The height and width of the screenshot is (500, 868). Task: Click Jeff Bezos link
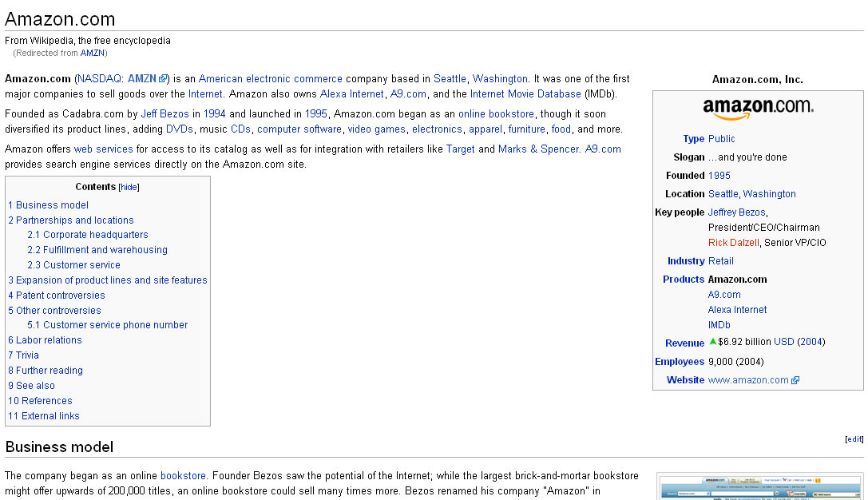pyautogui.click(x=165, y=114)
